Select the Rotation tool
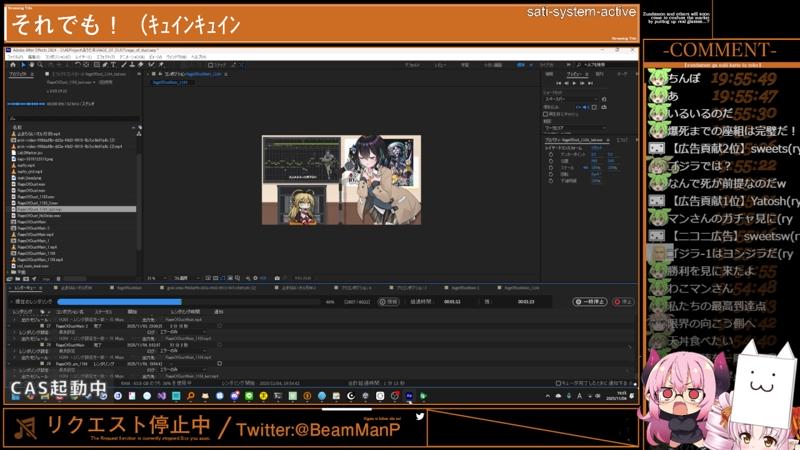Screen dimensions: 800x450 tap(78, 65)
